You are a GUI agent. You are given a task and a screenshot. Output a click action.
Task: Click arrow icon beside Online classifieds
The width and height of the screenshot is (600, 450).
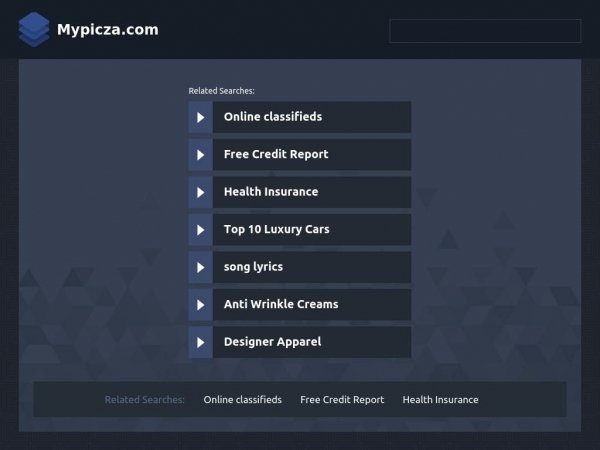(x=200, y=117)
